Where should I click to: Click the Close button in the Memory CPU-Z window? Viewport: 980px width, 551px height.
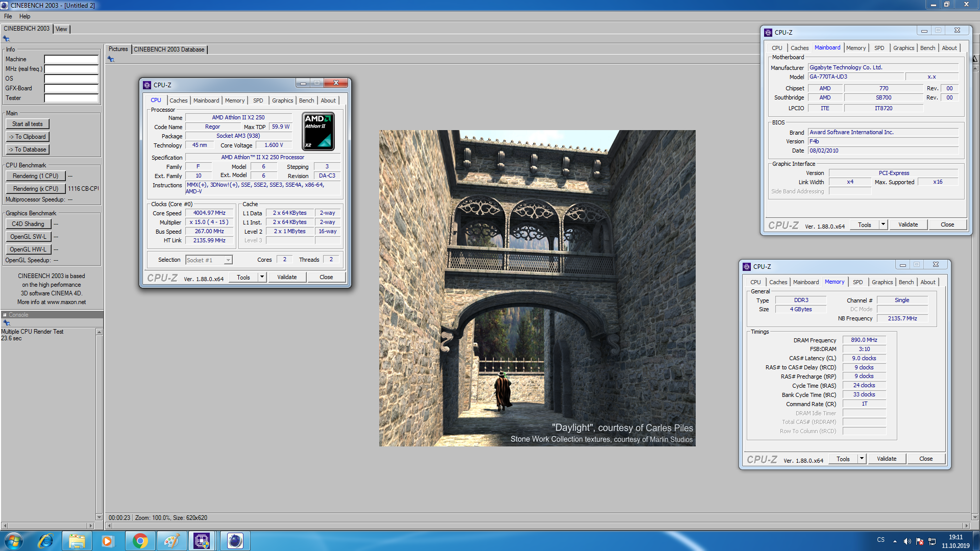pyautogui.click(x=926, y=459)
